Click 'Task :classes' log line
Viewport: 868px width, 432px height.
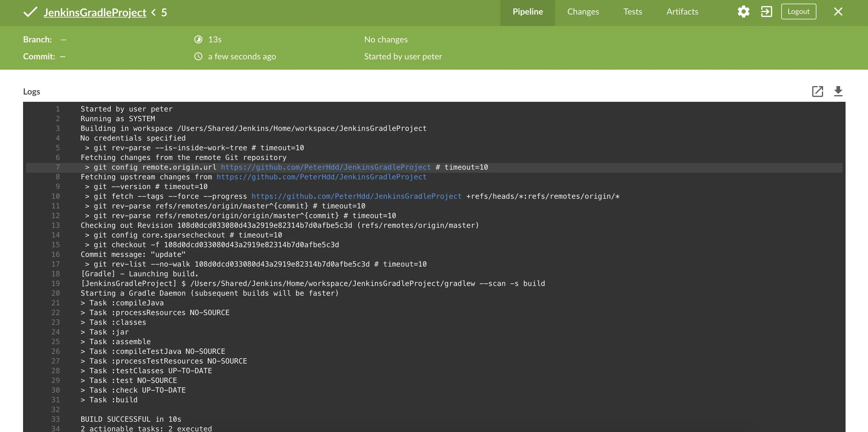click(x=113, y=323)
